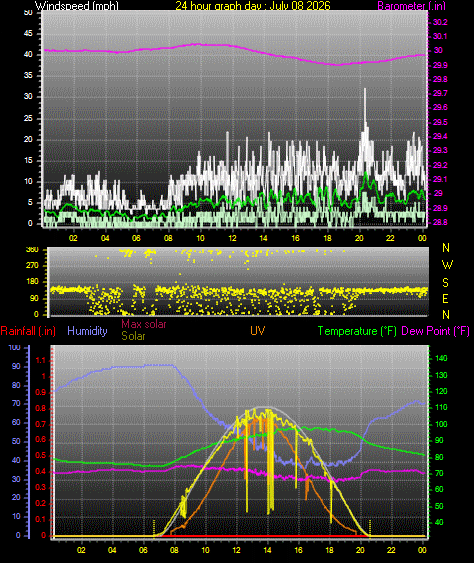Click the red 0.3 rainfall axis value
Screen dimensions: 474x563
(x=41, y=487)
